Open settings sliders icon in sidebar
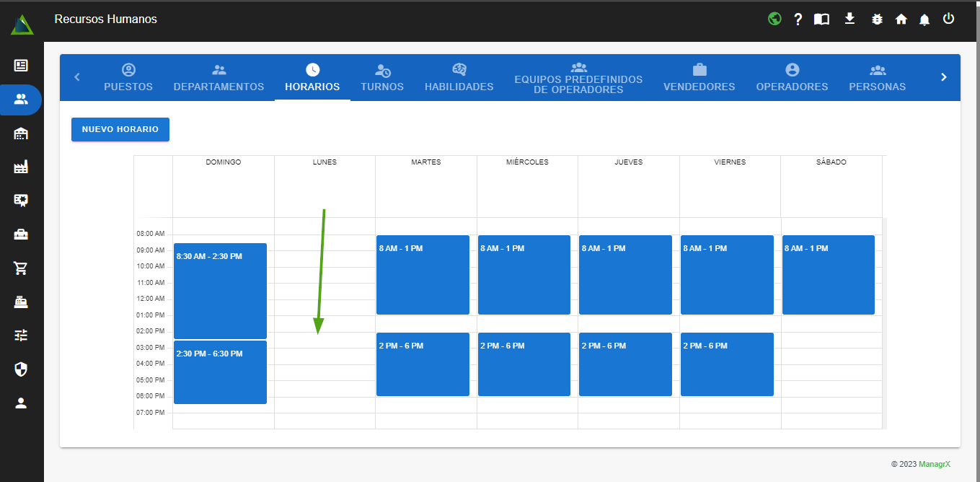 coord(21,336)
